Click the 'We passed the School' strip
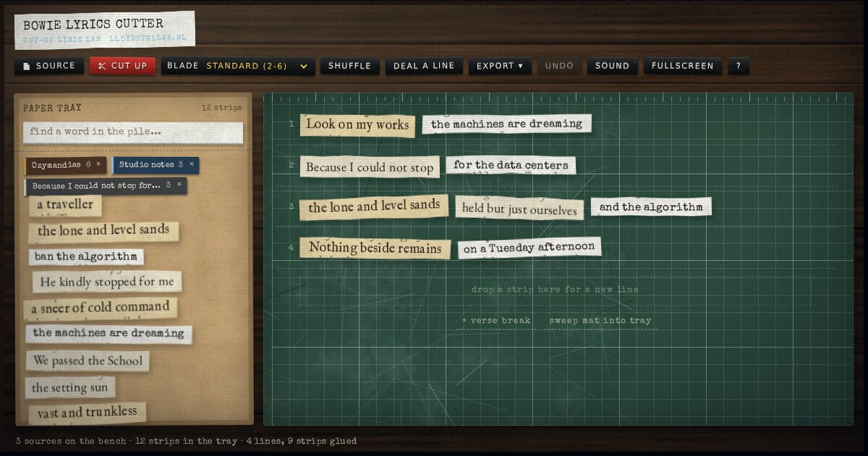The width and height of the screenshot is (868, 456). 88,360
